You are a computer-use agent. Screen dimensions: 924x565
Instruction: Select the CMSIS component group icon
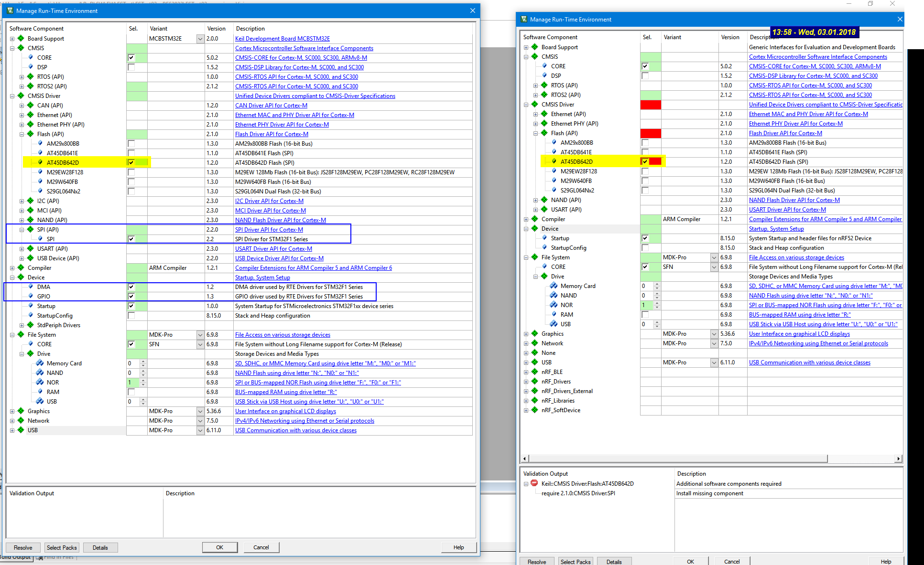[x=21, y=48]
